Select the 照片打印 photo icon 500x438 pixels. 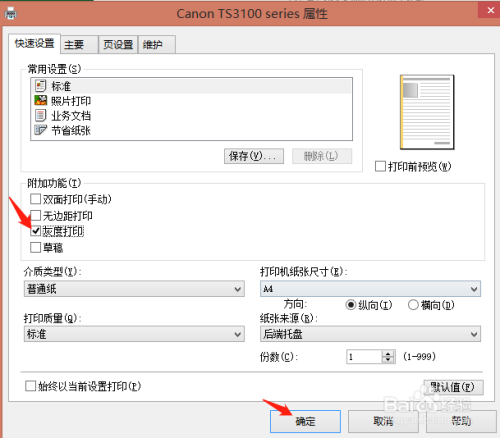tap(40, 100)
